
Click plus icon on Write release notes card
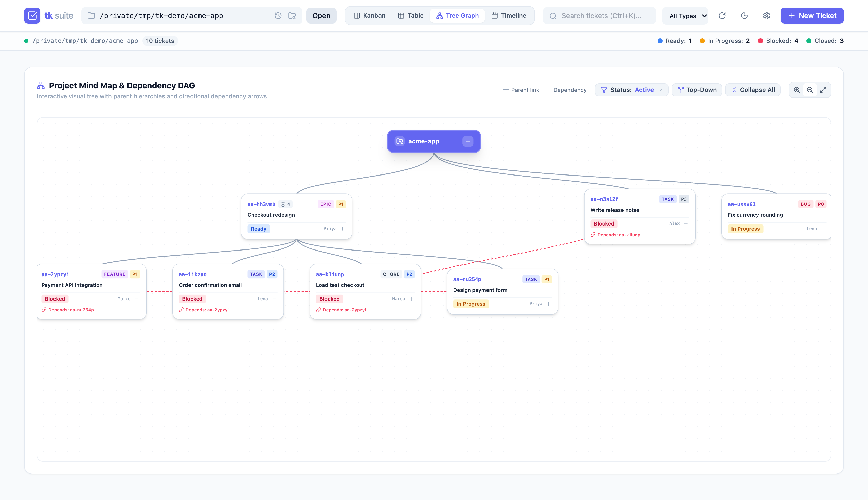point(686,224)
